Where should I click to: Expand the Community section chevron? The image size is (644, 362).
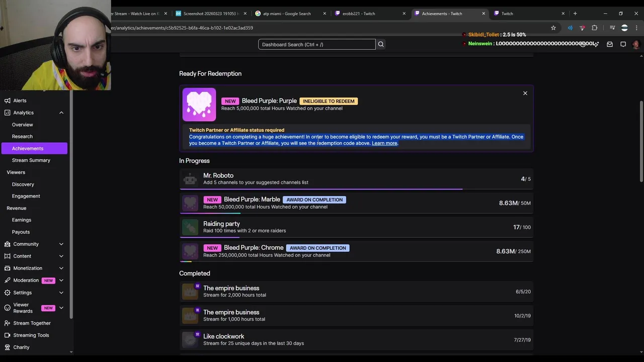coord(61,244)
